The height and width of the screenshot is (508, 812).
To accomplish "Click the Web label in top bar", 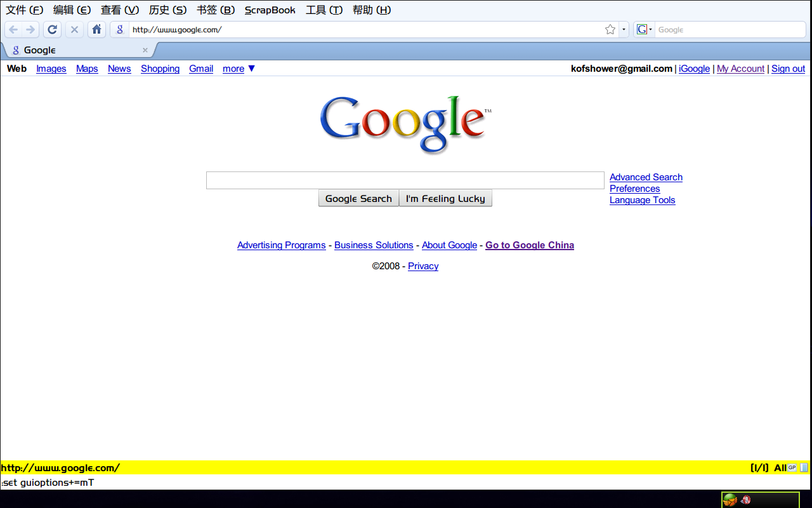I will [16, 69].
